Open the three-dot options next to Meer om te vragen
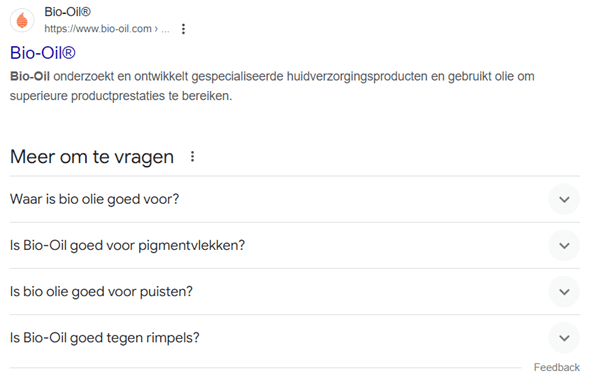 click(x=192, y=157)
